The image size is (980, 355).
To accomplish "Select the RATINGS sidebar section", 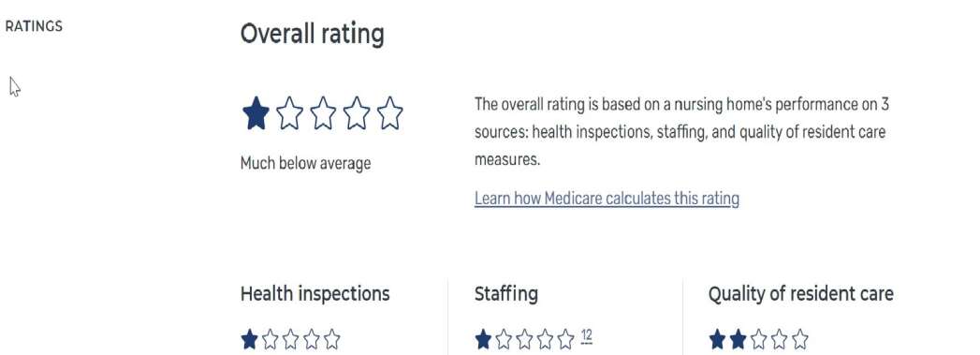I will pos(34,26).
